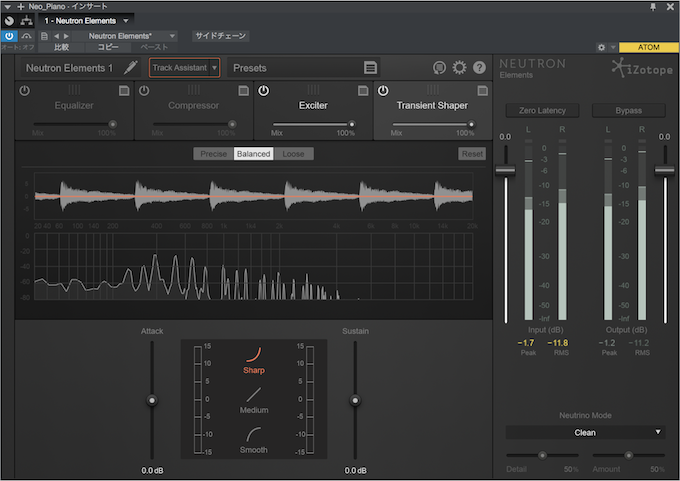Click the iZotope logo
680x481 pixels.
click(642, 69)
